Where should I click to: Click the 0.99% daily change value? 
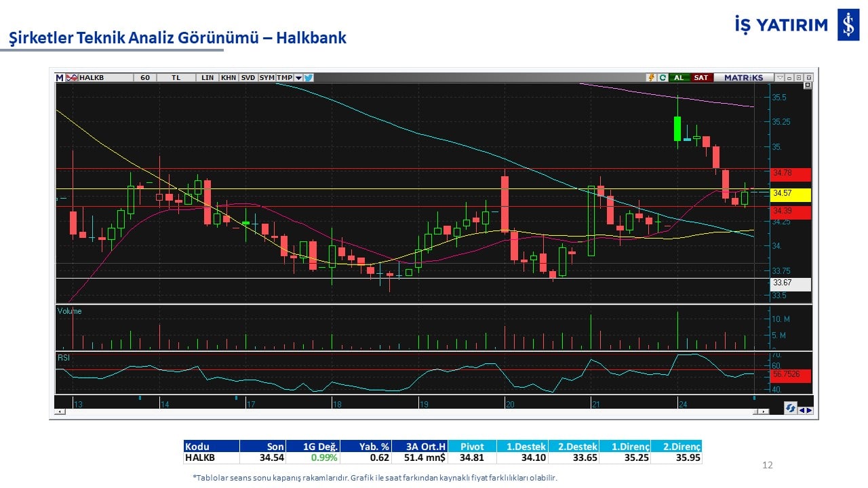(324, 458)
